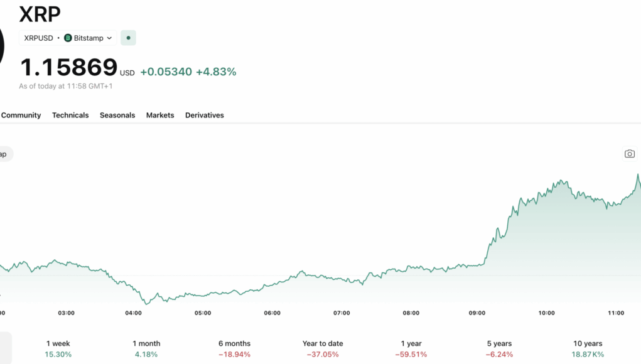Click the 04:00 time axis label
The height and width of the screenshot is (364, 641).
[x=133, y=313]
